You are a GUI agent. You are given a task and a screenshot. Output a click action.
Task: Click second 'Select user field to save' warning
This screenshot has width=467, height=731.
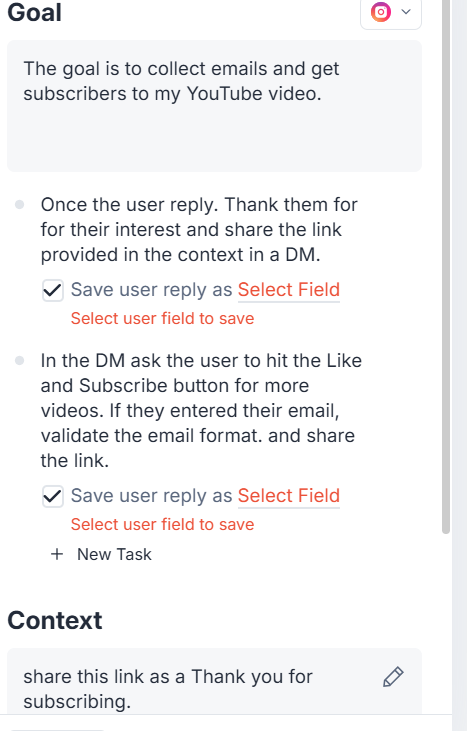pos(162,524)
